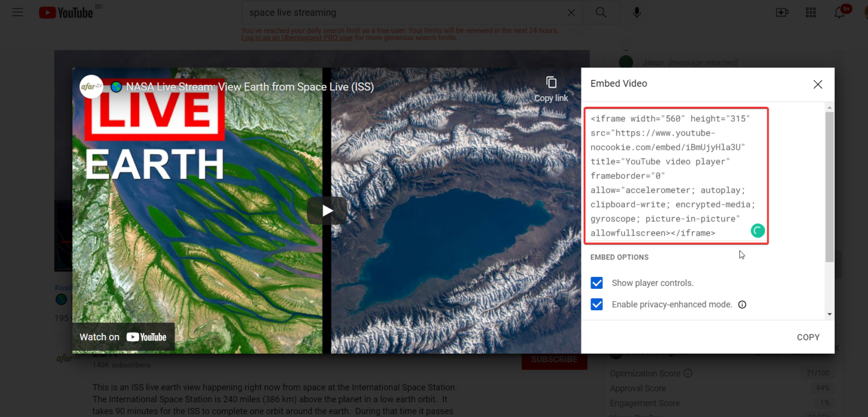Click scrollbar down arrow in embed panel
The width and height of the screenshot is (868, 417).
coord(830,314)
